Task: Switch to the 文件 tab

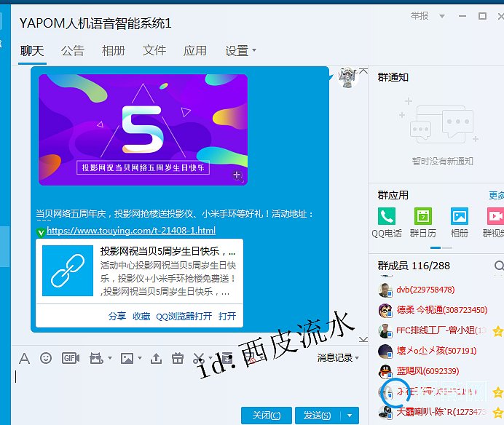Action: click(x=154, y=51)
